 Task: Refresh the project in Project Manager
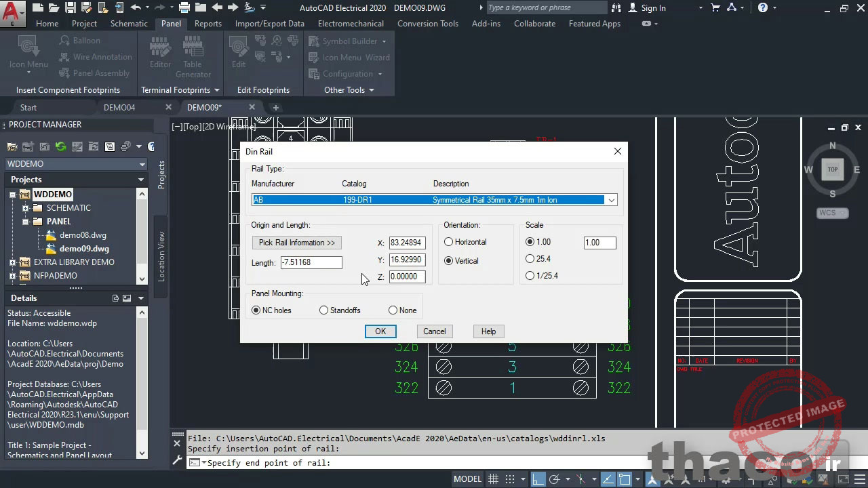60,146
